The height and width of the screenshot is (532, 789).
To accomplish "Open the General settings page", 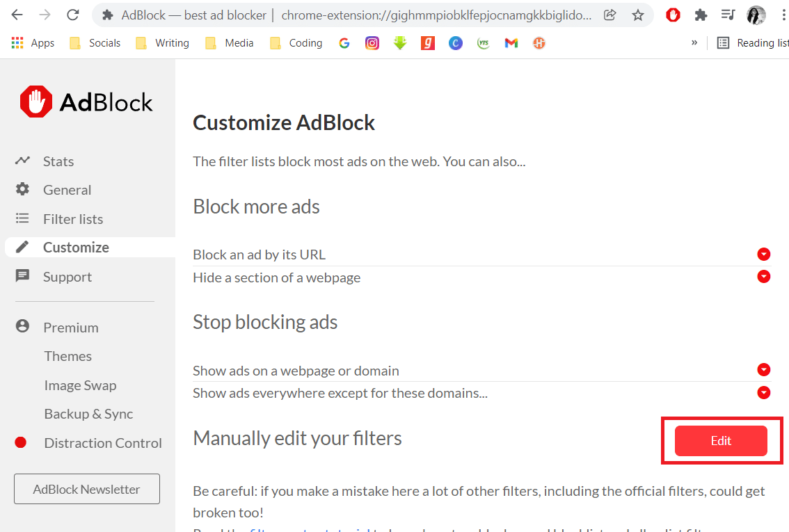I will [x=67, y=190].
